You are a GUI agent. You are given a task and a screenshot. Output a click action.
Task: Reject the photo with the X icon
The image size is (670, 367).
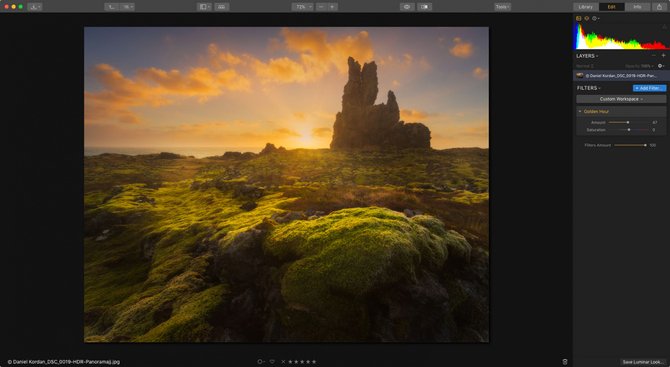(x=283, y=362)
